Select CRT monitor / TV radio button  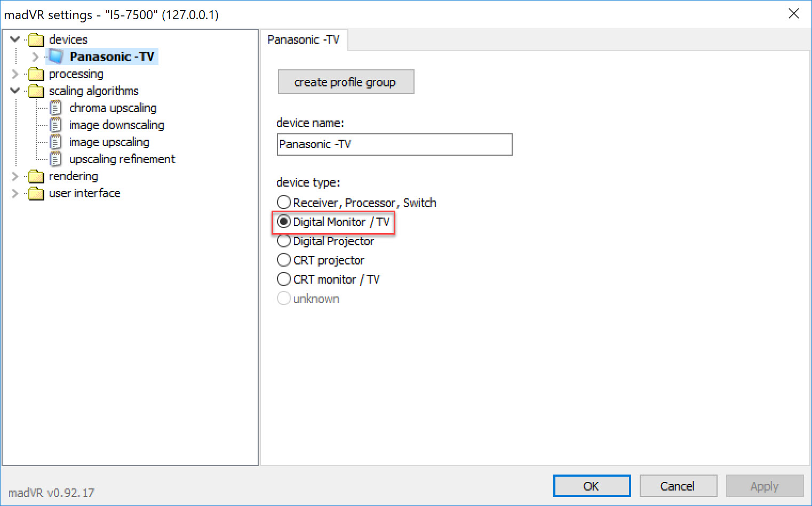pos(284,279)
